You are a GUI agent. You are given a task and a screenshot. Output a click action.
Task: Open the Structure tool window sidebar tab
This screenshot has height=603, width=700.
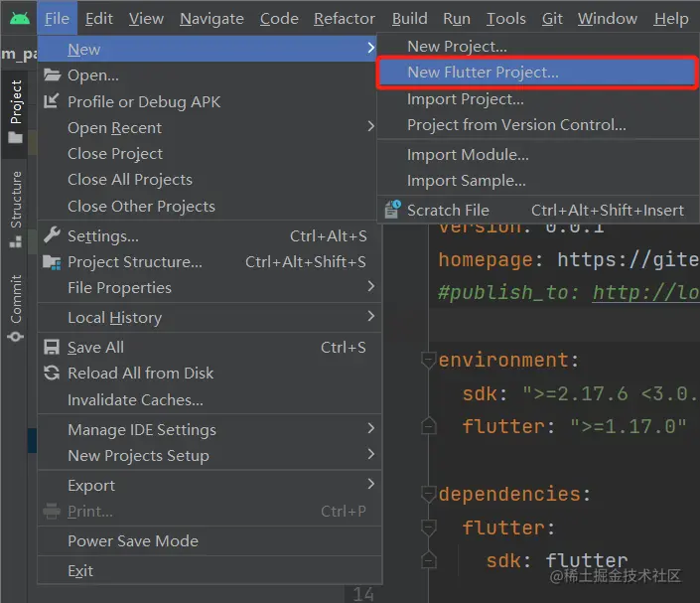click(15, 209)
